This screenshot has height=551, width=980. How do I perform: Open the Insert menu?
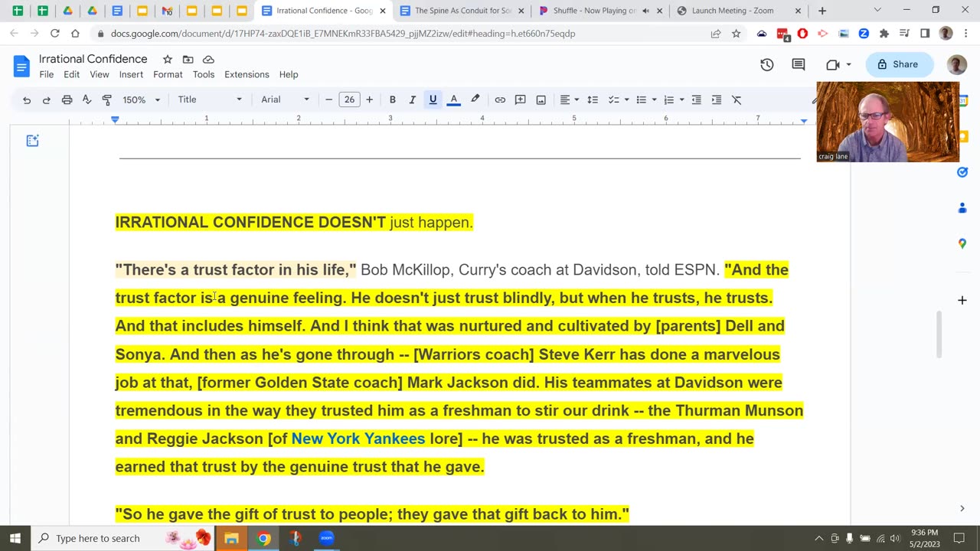pos(131,74)
